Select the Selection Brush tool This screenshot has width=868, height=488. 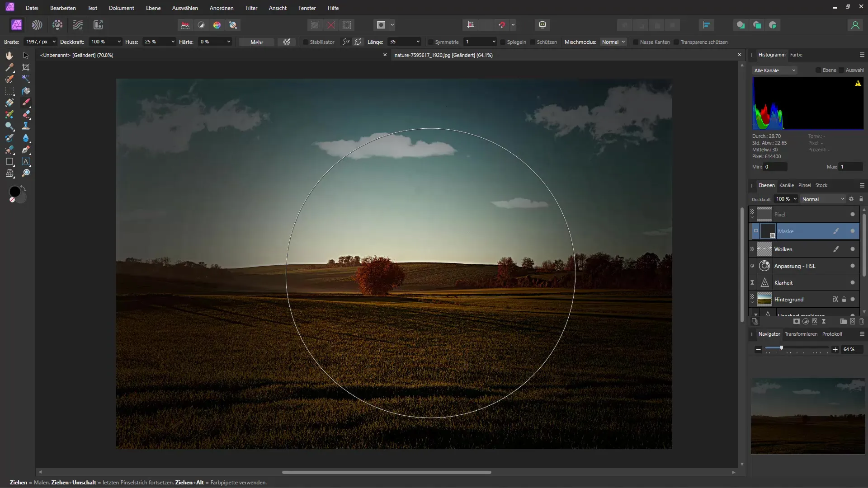pos(9,79)
